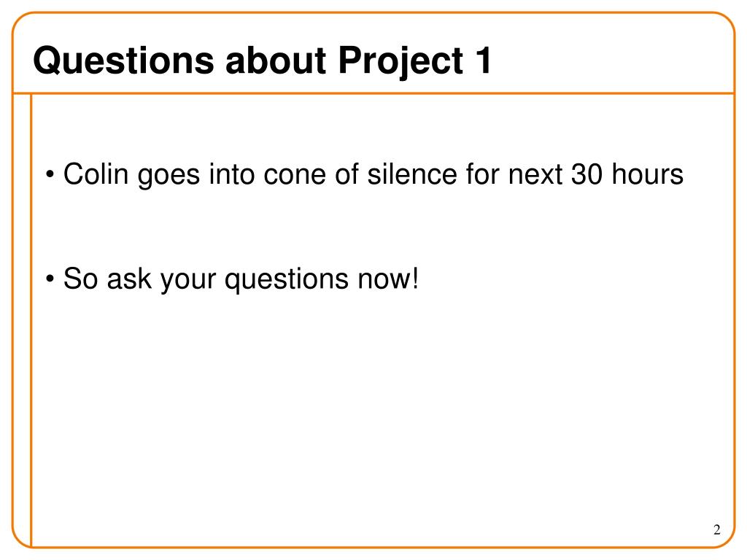Click the numeral "1" ending the title

coord(483,60)
